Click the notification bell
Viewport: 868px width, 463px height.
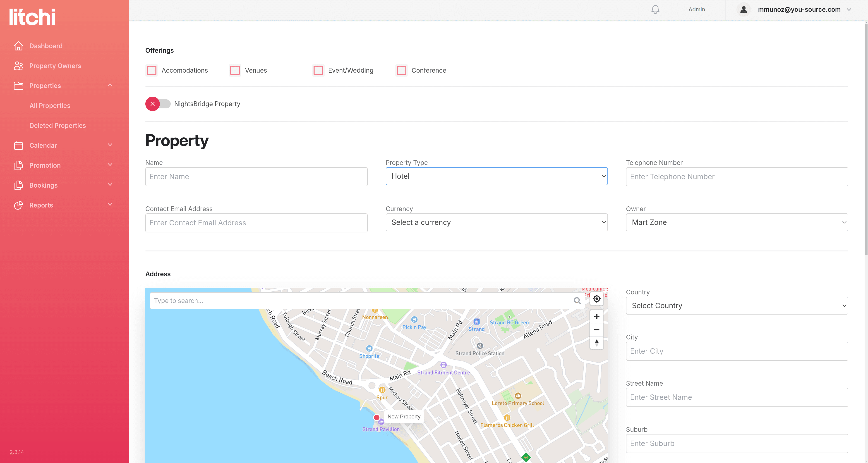[x=655, y=9]
